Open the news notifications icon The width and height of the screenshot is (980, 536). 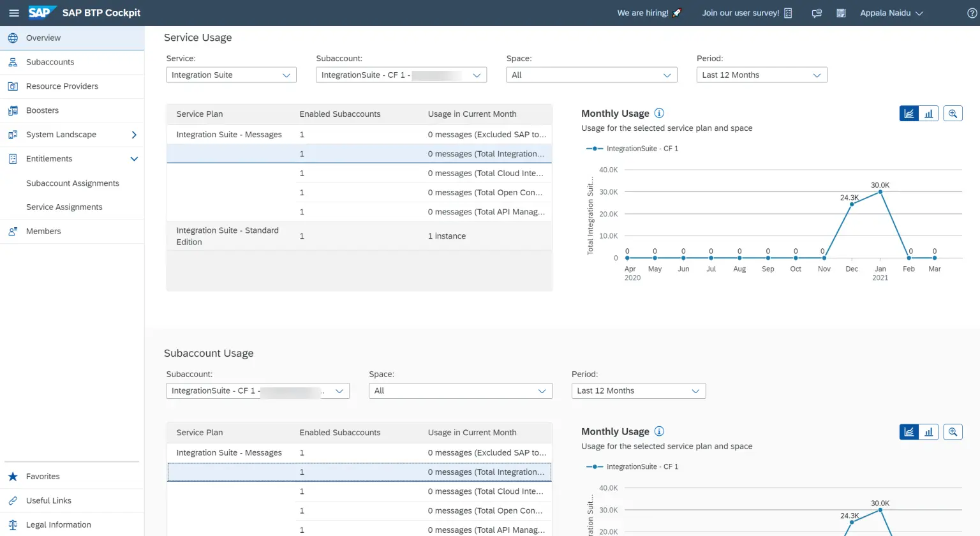841,13
